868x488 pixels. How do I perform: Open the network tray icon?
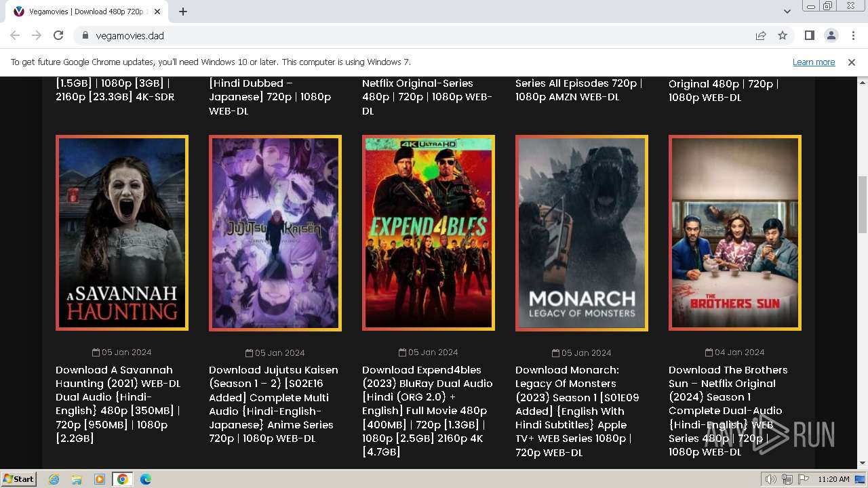tap(787, 479)
